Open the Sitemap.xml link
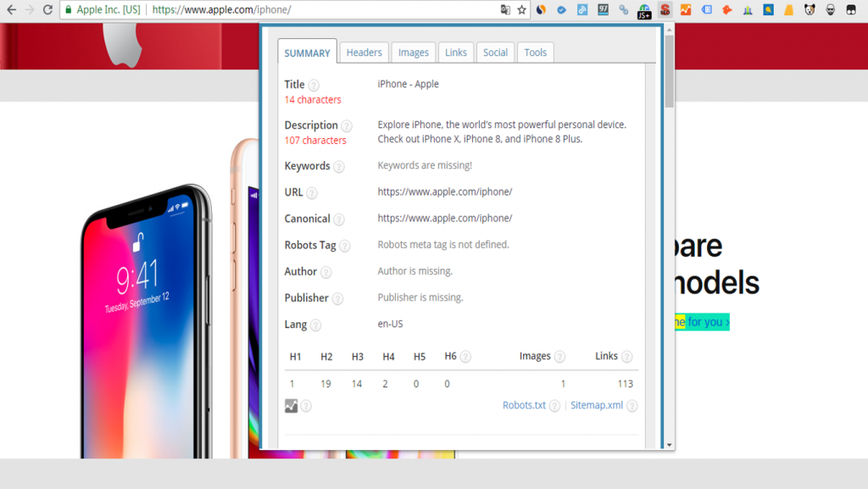 (597, 405)
